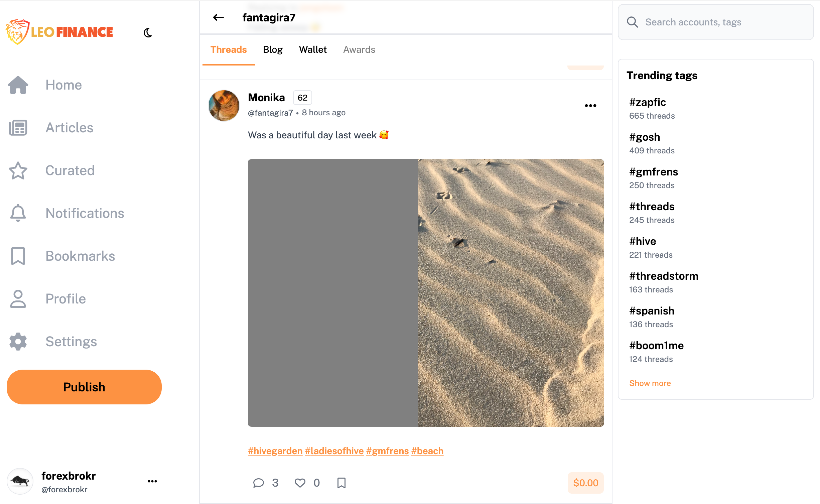The image size is (820, 504).
Task: Click the Articles newspaper icon
Action: (18, 128)
